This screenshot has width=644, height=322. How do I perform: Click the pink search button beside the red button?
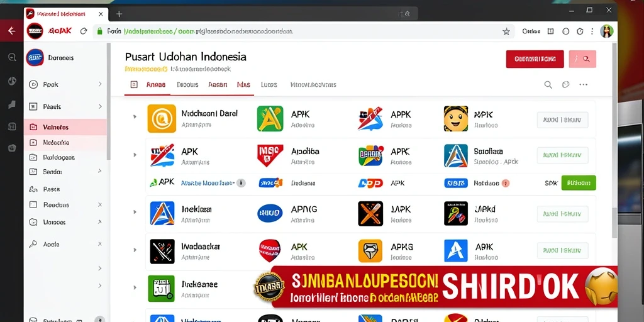point(582,59)
